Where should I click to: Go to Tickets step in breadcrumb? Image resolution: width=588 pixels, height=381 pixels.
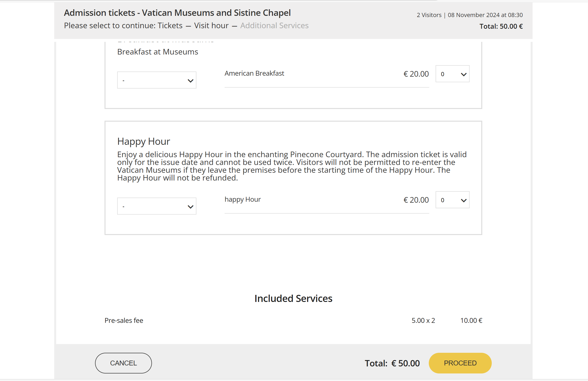[x=170, y=26]
